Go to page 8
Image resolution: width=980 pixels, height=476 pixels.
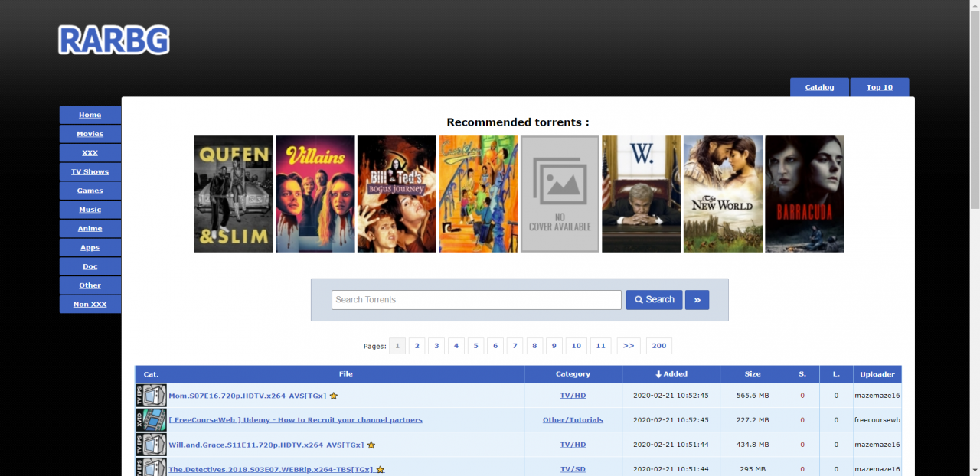(534, 346)
